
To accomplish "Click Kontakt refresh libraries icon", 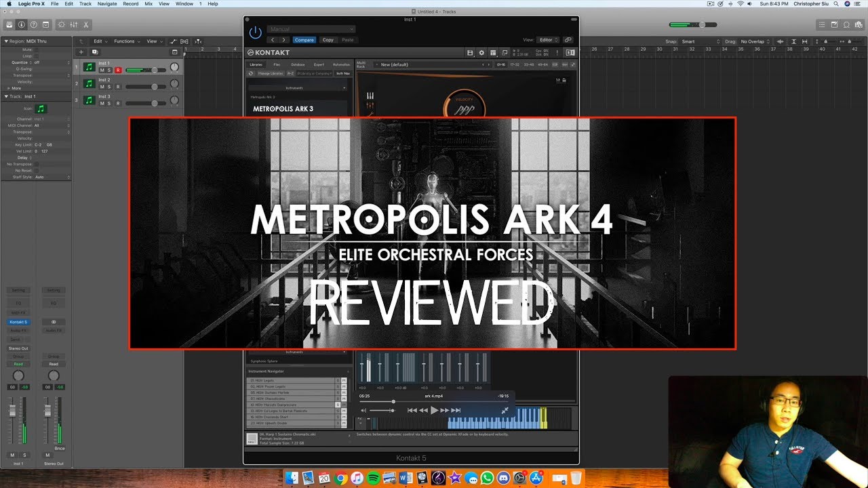I will click(251, 73).
